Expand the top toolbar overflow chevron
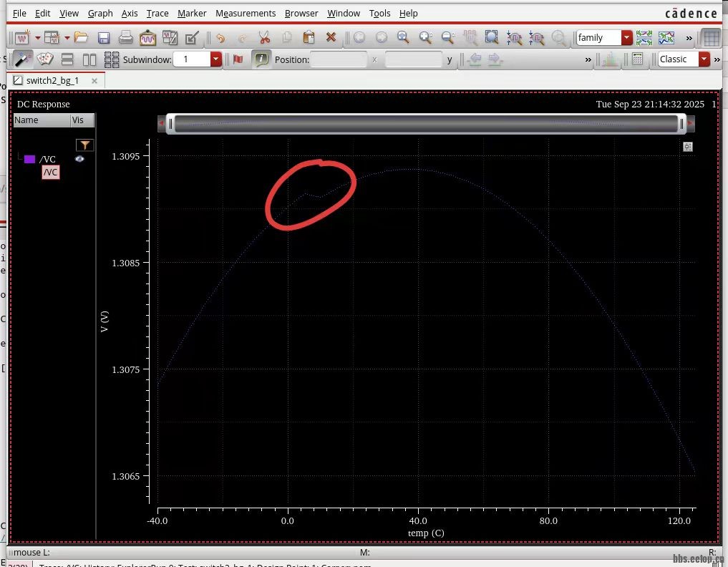The height and width of the screenshot is (567, 728). click(x=689, y=38)
